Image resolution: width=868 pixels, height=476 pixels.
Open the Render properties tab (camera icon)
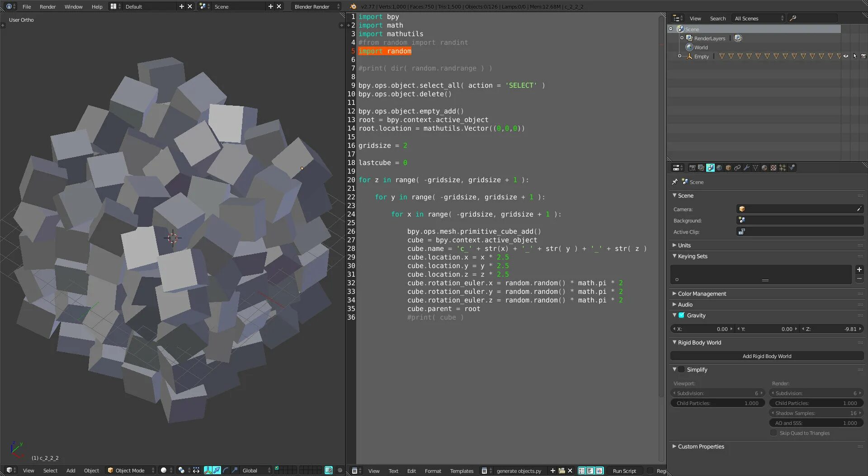(693, 168)
